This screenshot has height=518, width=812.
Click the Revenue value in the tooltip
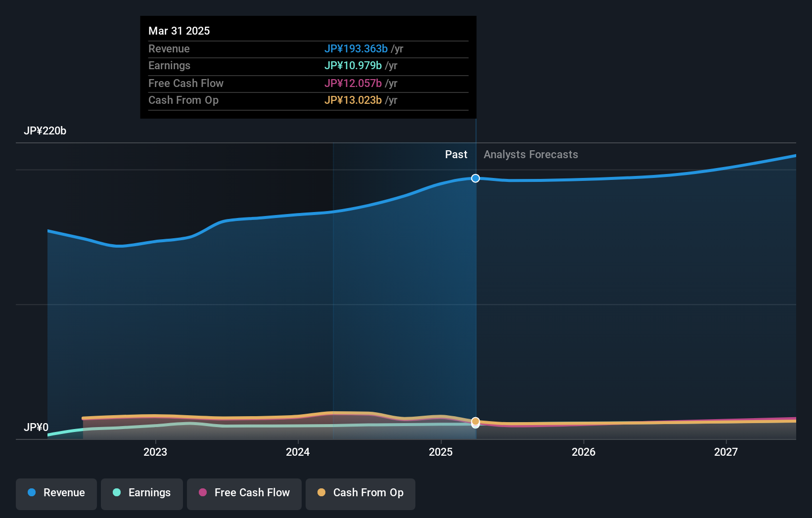tap(356, 49)
